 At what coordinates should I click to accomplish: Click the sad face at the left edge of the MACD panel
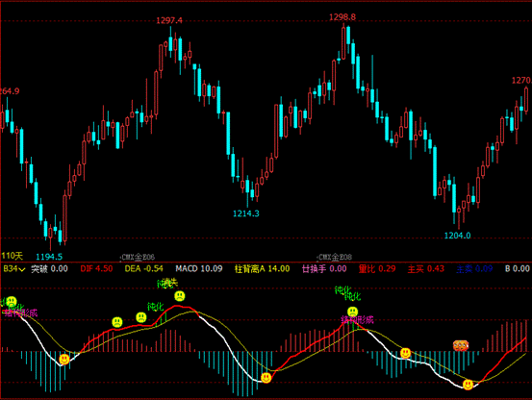12,301
